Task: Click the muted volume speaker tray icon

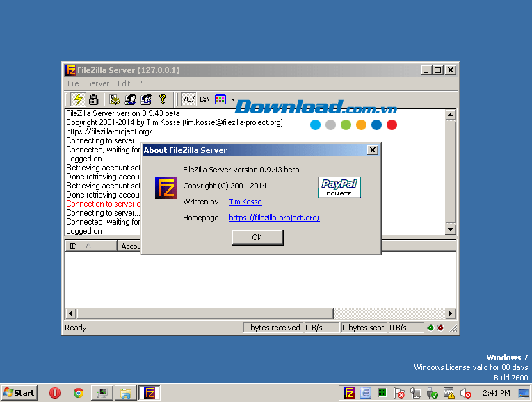Action: click(x=465, y=393)
